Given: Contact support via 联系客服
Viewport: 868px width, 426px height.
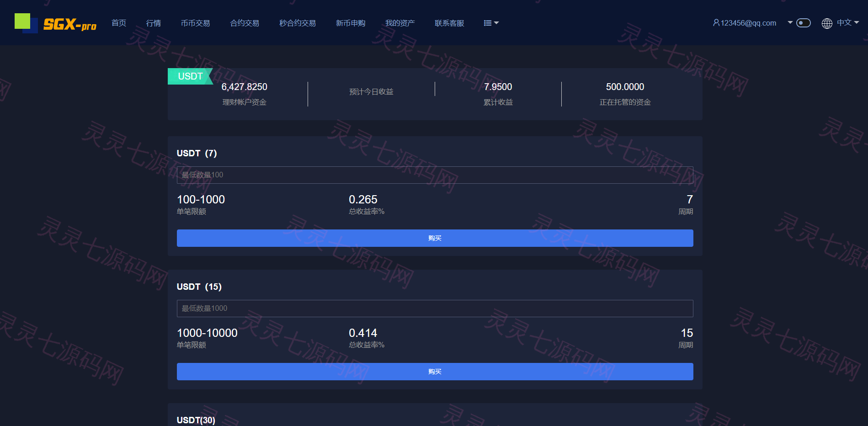Looking at the screenshot, I should click(x=449, y=23).
